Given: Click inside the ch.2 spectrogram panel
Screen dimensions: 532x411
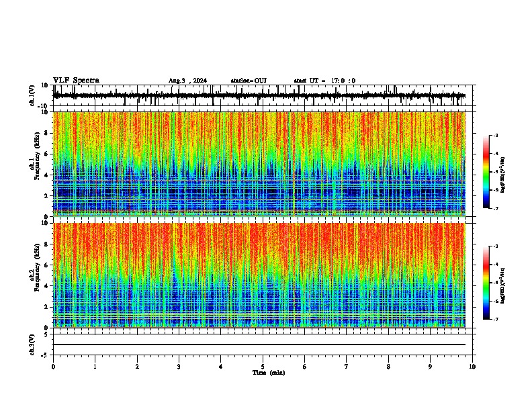Looking at the screenshot, I should click(259, 275).
